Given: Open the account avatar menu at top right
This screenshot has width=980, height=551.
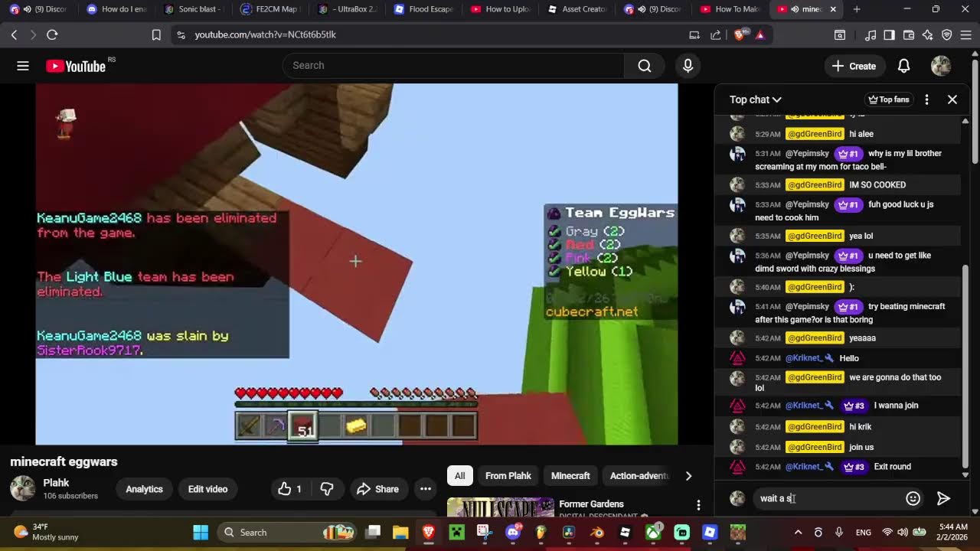Looking at the screenshot, I should point(941,66).
